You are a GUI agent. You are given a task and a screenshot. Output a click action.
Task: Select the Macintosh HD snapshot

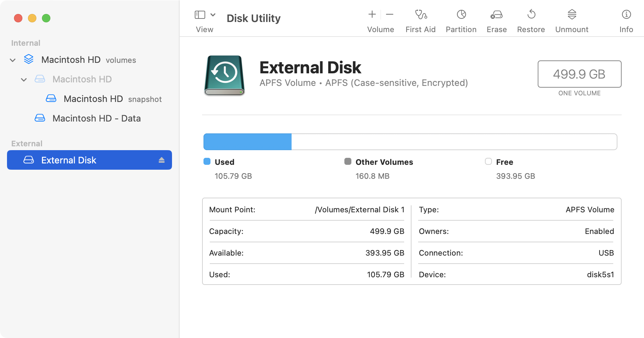pyautogui.click(x=93, y=99)
